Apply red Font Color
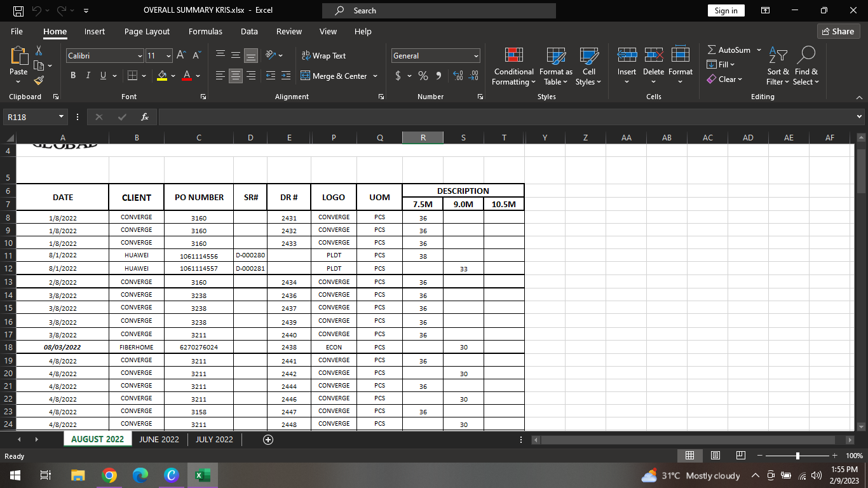 tap(187, 76)
